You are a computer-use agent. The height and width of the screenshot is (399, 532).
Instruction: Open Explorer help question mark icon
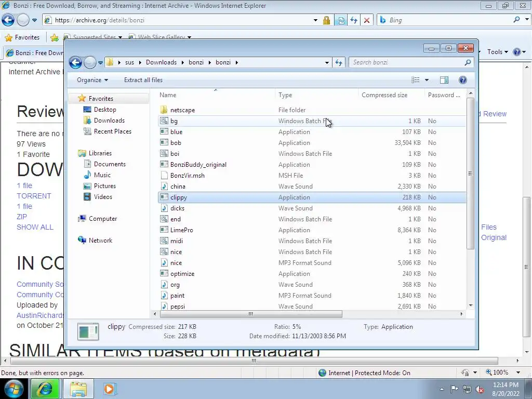click(x=462, y=80)
